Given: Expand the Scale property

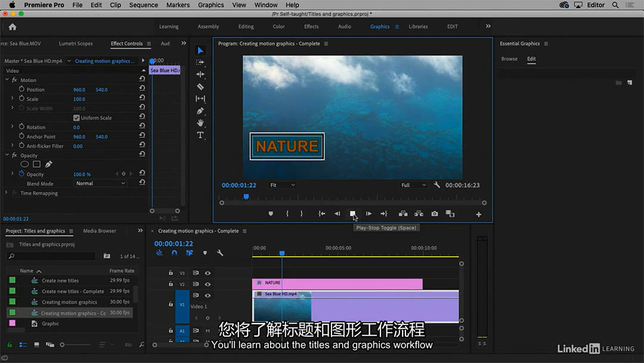Looking at the screenshot, I should point(13,99).
